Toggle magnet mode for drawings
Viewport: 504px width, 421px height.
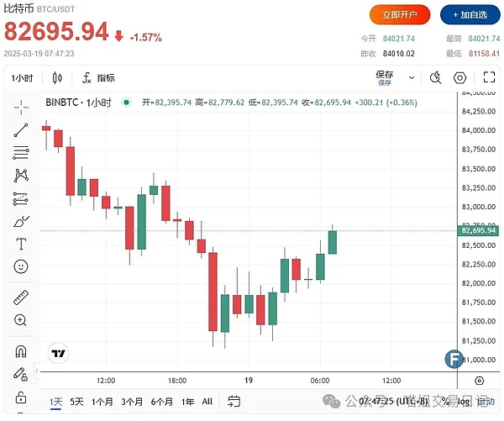pos(21,351)
